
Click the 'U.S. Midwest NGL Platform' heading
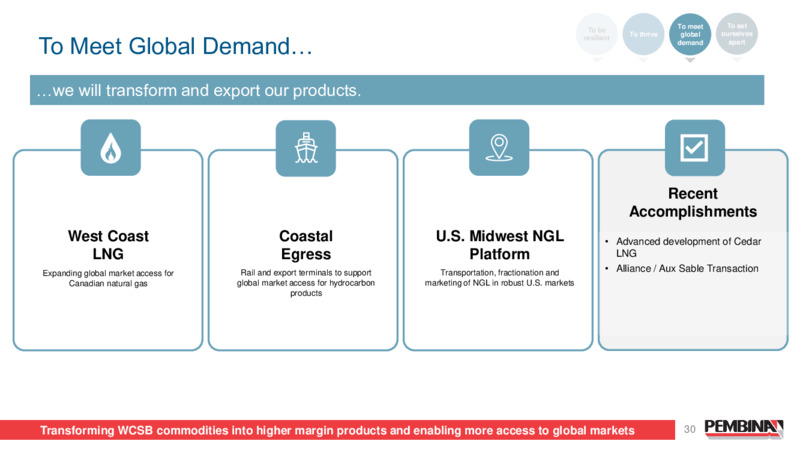click(x=499, y=245)
